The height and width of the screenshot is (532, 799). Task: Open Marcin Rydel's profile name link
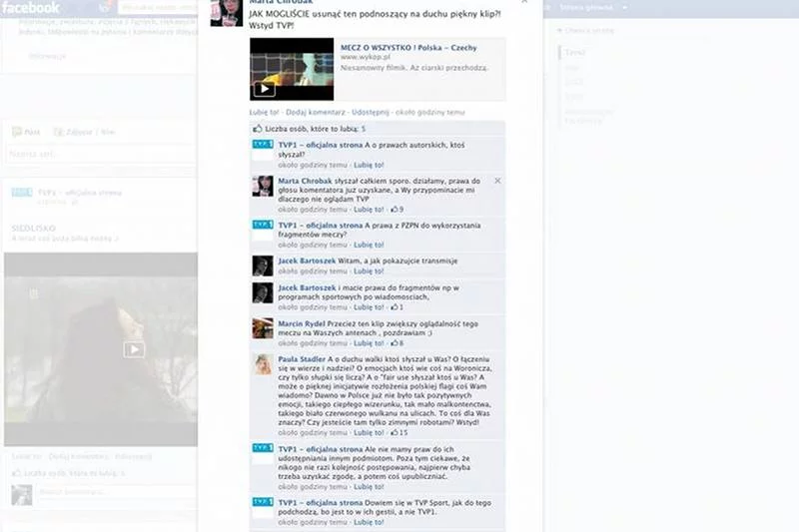click(302, 323)
